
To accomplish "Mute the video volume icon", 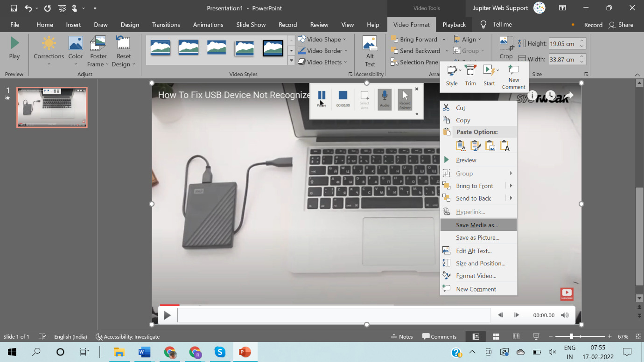I will [565, 315].
